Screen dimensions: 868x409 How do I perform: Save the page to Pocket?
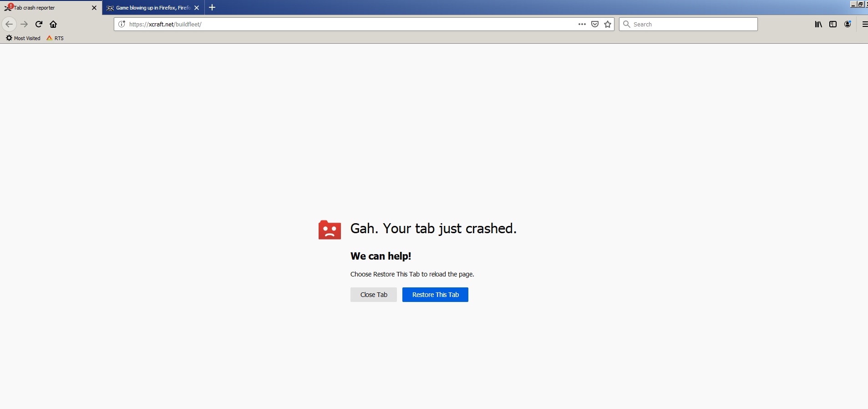click(x=595, y=24)
